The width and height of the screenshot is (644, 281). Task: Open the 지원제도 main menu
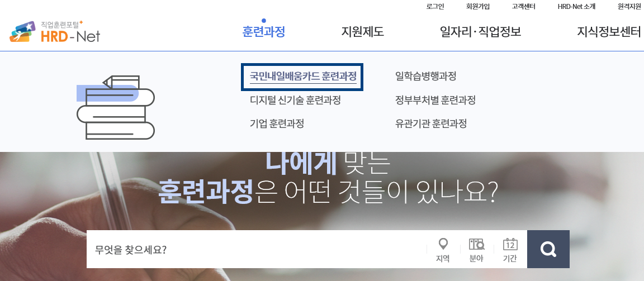tap(363, 32)
